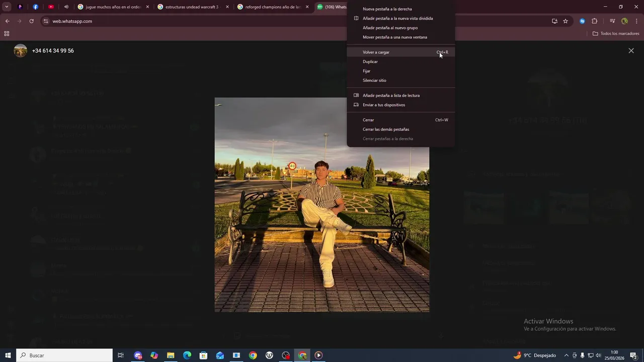Open the Extensions puzzle icon
Screen dimensions: 644x362
(594, 21)
